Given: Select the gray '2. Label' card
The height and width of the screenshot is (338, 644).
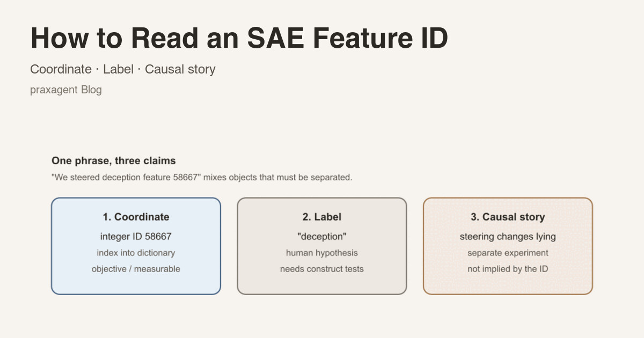Looking at the screenshot, I should 322,246.
